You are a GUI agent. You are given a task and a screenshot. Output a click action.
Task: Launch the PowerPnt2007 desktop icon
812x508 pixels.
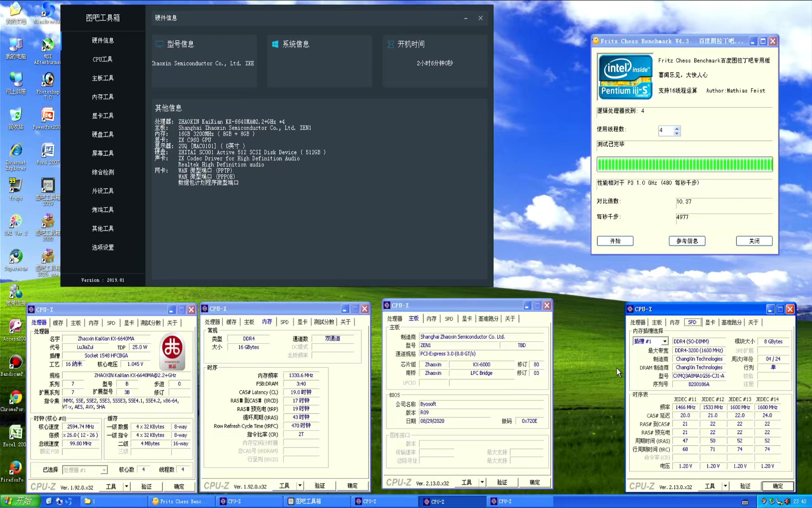point(48,118)
